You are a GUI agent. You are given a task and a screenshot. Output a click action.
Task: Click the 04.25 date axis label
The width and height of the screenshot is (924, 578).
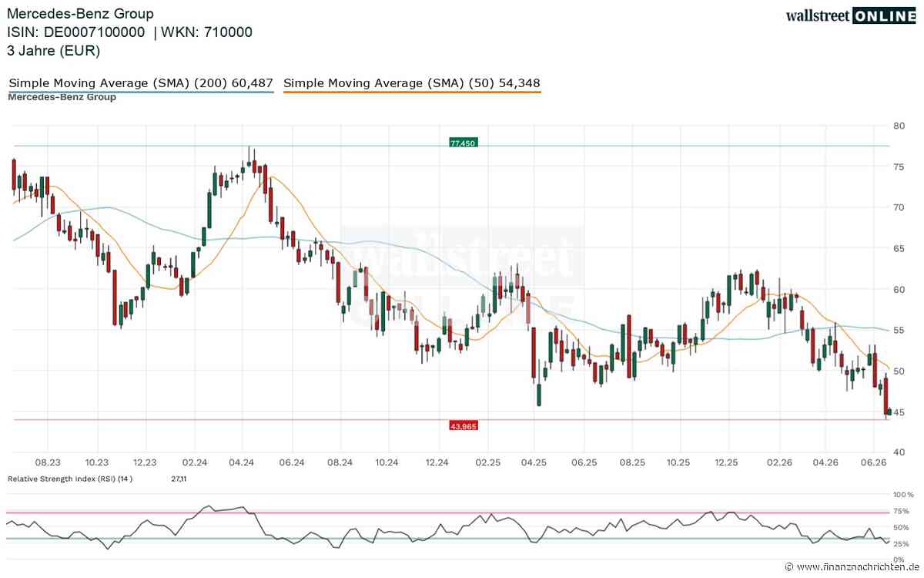[x=534, y=462]
